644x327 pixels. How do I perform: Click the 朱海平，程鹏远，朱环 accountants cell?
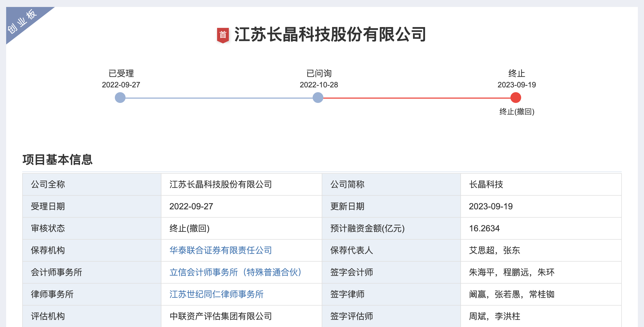tap(511, 272)
